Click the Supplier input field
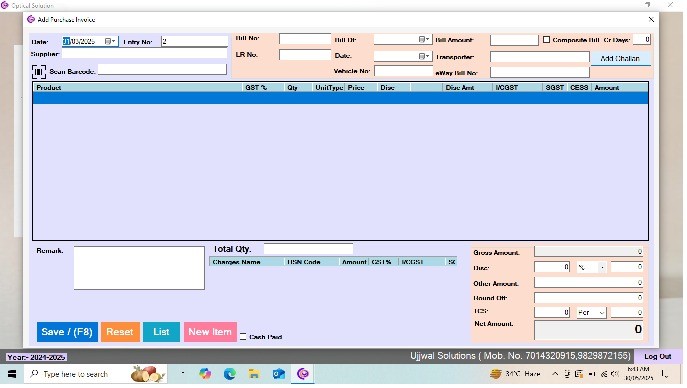This screenshot has width=687, height=388. tap(144, 54)
